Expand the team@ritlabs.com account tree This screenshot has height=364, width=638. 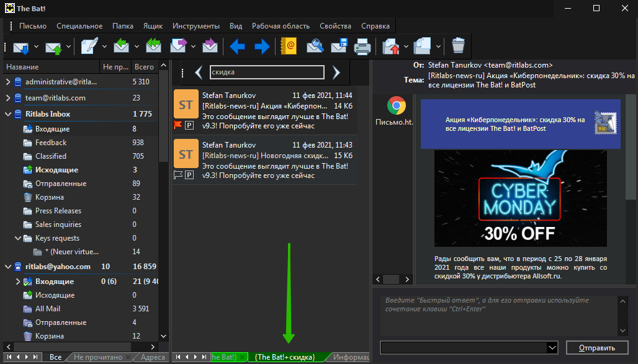click(x=8, y=98)
